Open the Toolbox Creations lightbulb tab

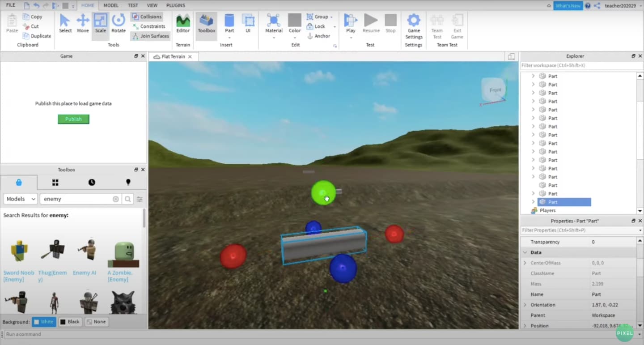pyautogui.click(x=128, y=182)
